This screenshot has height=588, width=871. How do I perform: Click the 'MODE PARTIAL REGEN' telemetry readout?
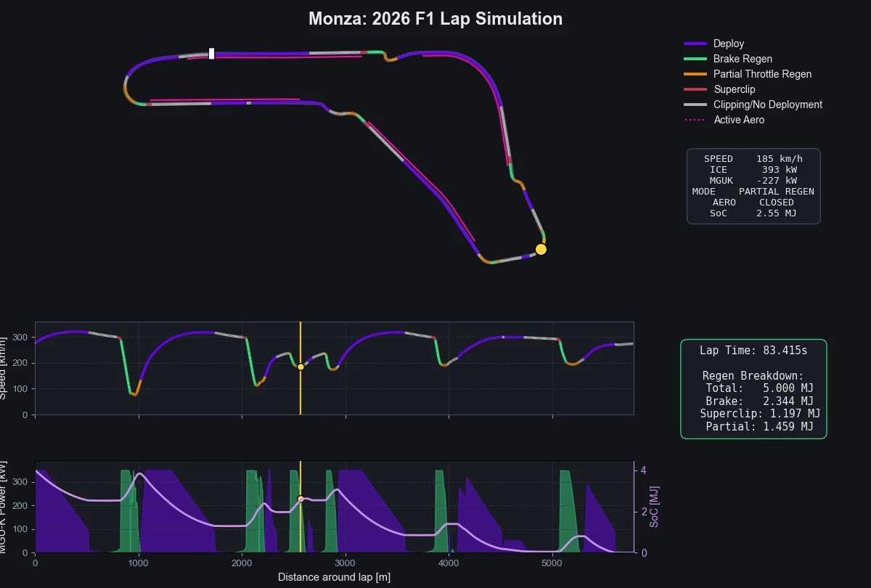pyautogui.click(x=753, y=192)
